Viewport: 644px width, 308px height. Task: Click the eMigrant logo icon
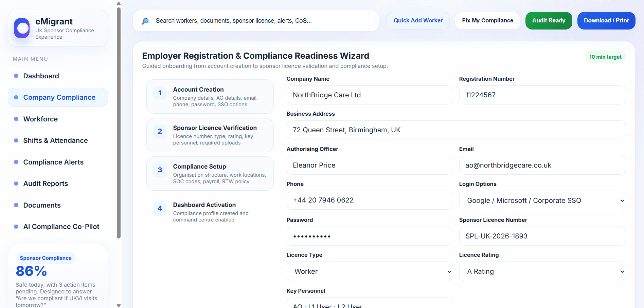click(22, 28)
